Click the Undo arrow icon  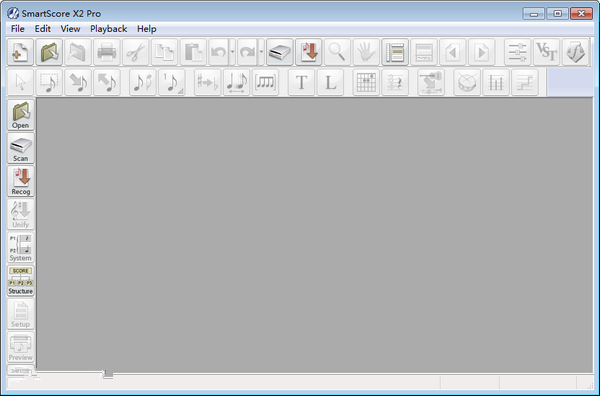(218, 52)
